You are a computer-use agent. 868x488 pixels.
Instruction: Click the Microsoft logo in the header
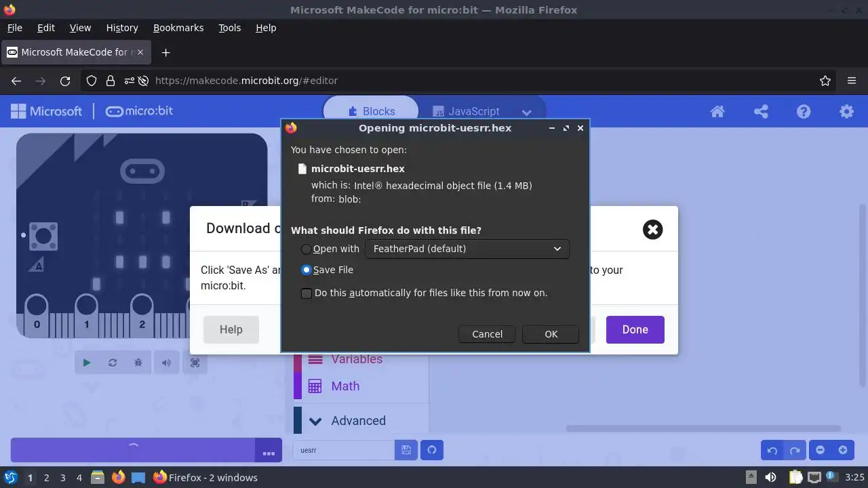tap(46, 111)
